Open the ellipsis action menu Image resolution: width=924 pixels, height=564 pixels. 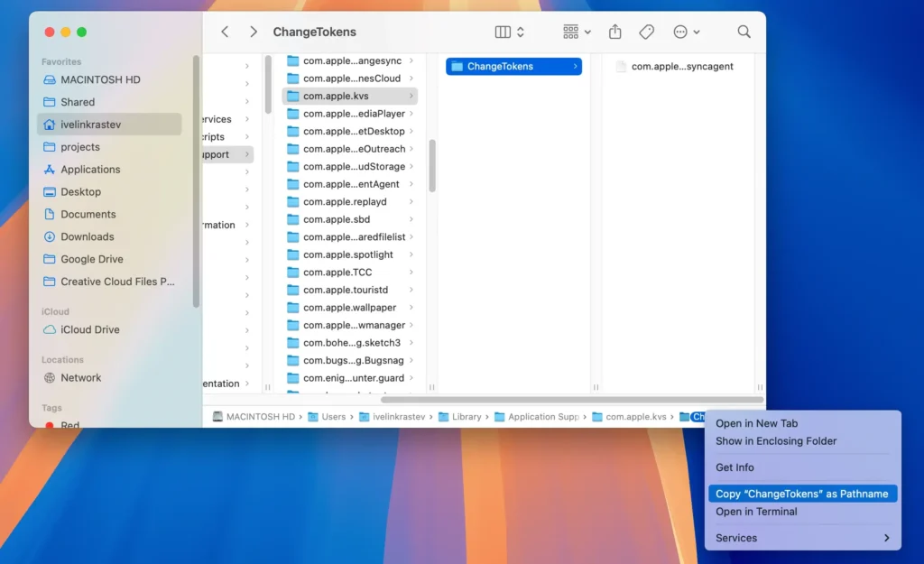686,32
